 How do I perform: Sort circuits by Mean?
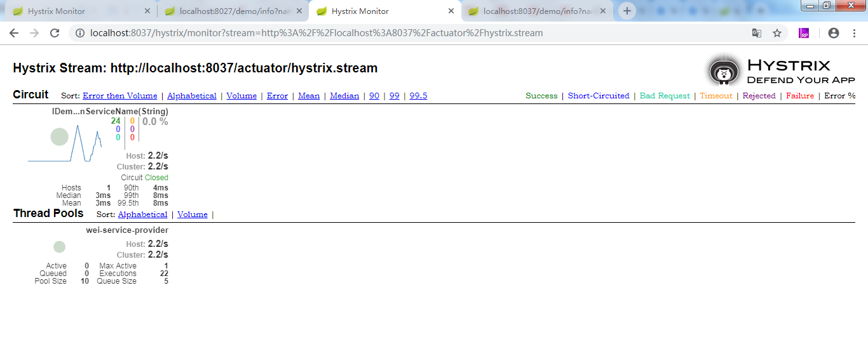(309, 96)
